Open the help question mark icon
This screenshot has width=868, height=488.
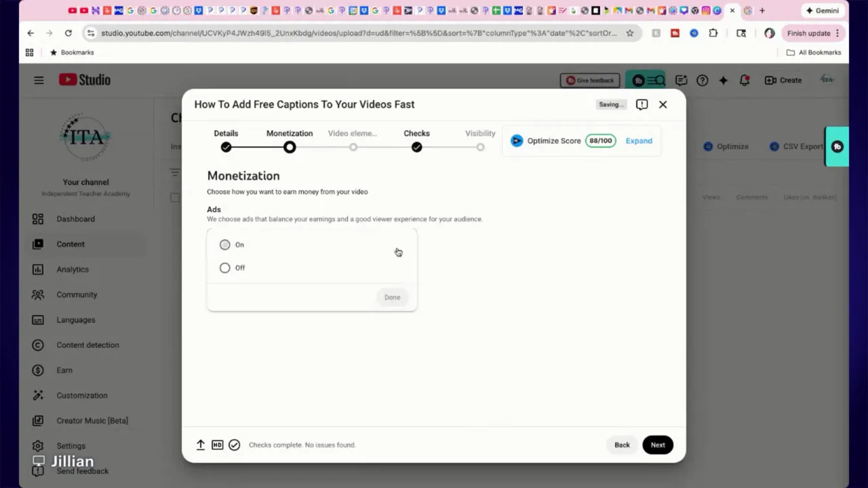click(x=702, y=80)
